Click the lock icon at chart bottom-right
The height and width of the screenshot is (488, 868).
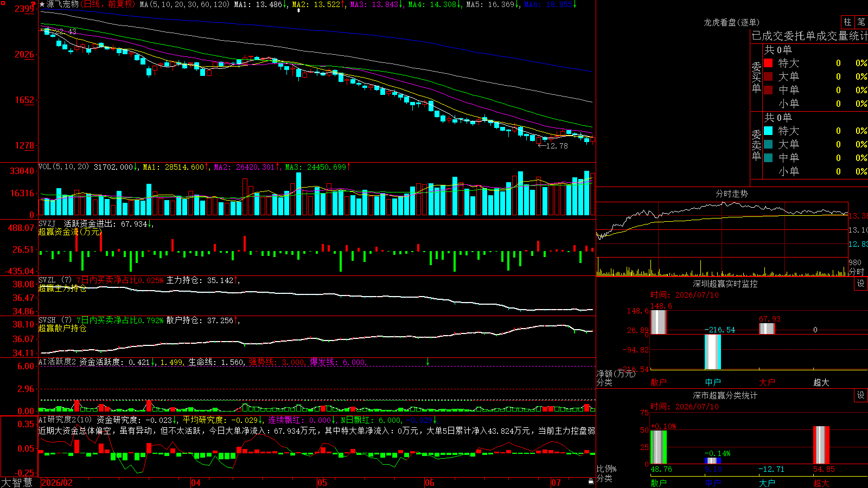[591, 481]
